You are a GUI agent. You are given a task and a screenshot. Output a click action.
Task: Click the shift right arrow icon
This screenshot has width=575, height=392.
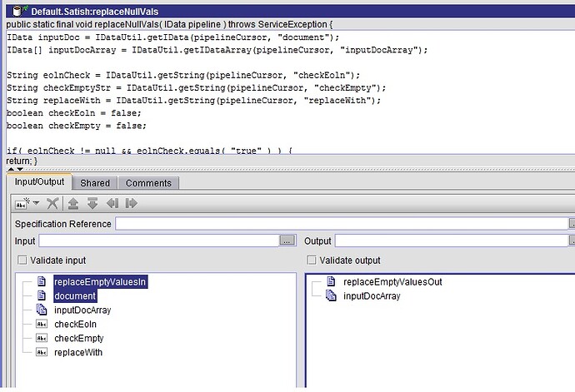pyautogui.click(x=131, y=203)
